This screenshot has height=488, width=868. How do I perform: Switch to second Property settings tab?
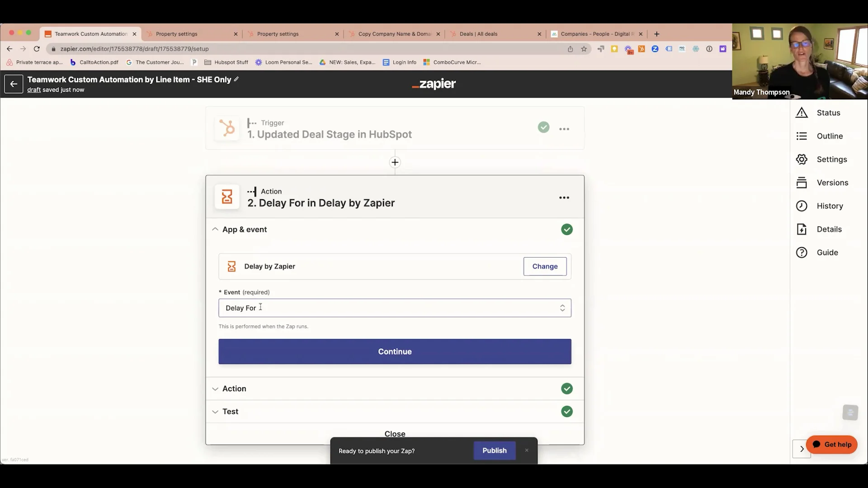tap(293, 34)
